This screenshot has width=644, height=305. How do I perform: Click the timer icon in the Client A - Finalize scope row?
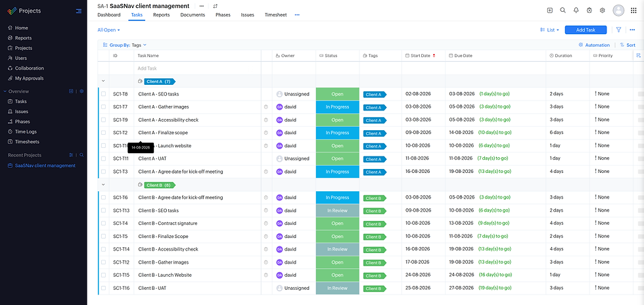[265, 133]
